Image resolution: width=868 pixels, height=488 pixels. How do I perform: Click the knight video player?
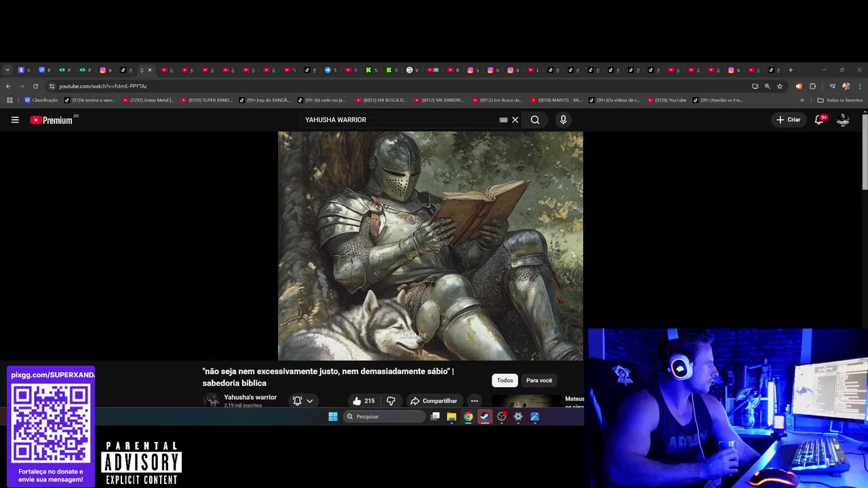tap(431, 246)
